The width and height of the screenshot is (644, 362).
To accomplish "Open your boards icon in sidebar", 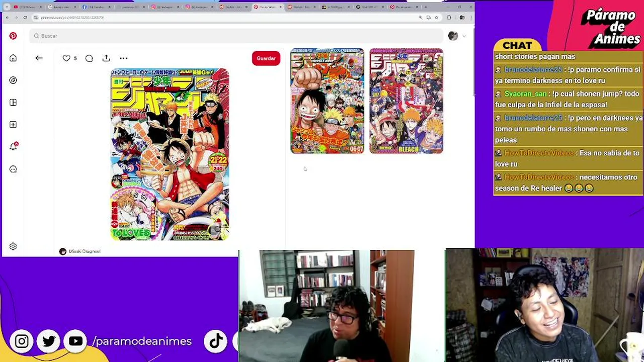I will [x=13, y=103].
